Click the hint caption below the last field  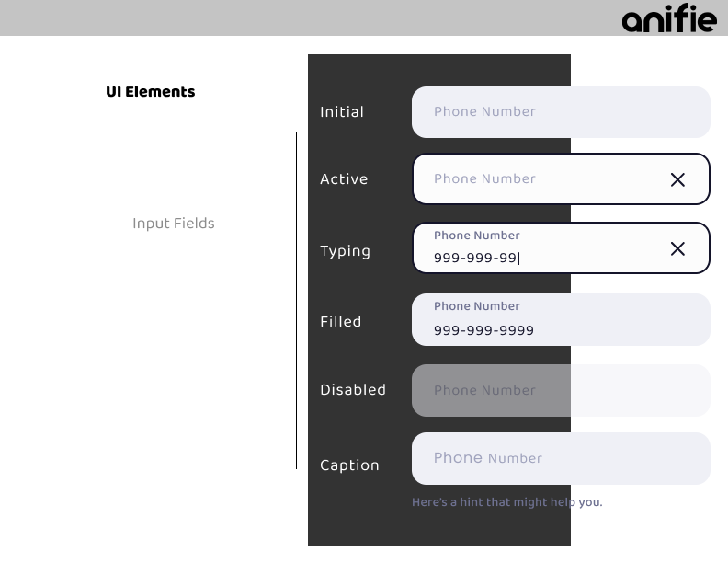[506, 502]
